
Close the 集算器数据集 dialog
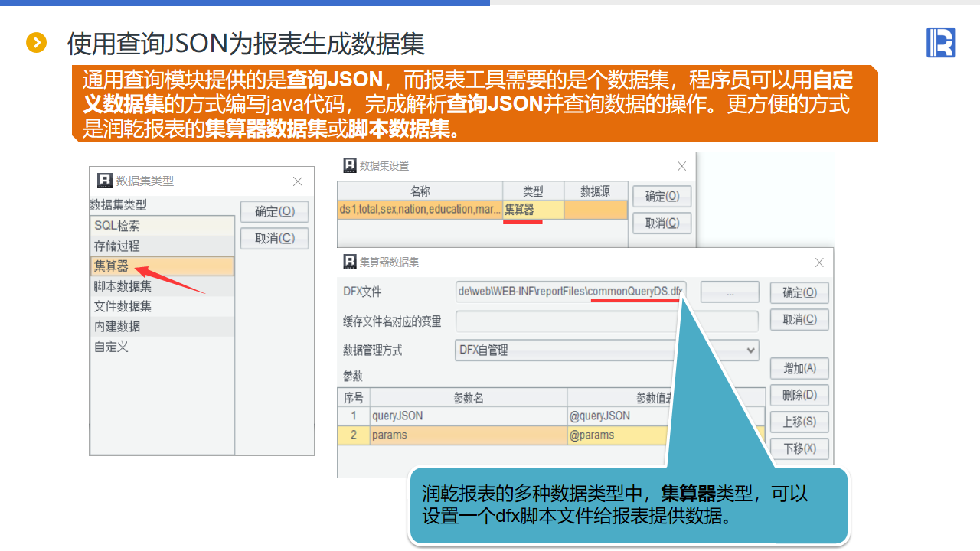click(819, 262)
